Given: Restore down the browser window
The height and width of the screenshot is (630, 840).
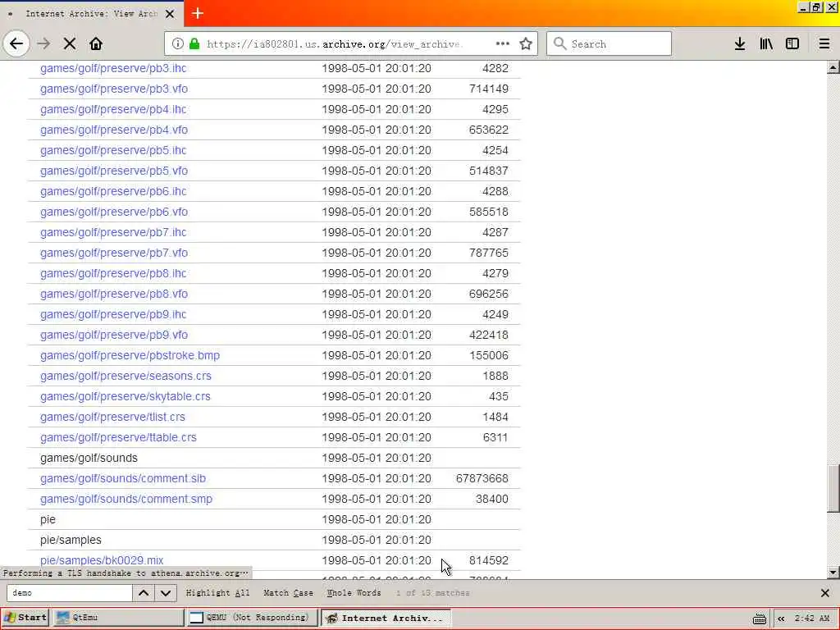Looking at the screenshot, I should coord(816,7).
